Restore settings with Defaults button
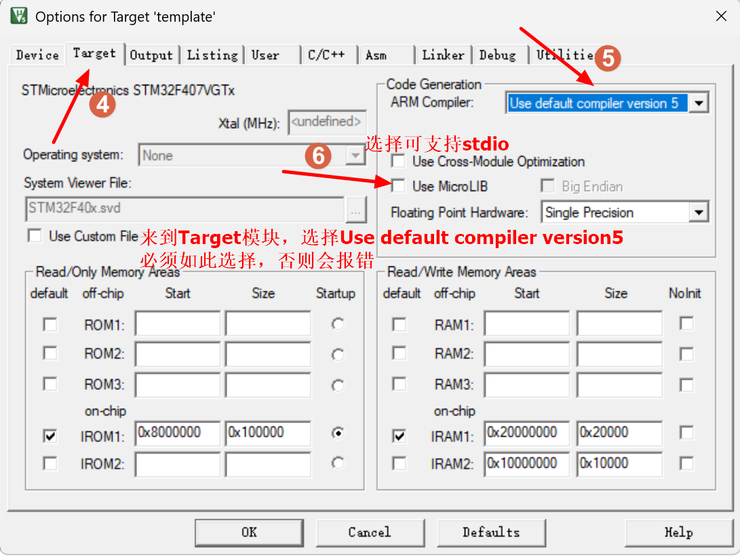Screen dimensions: 740x560 pos(491,533)
